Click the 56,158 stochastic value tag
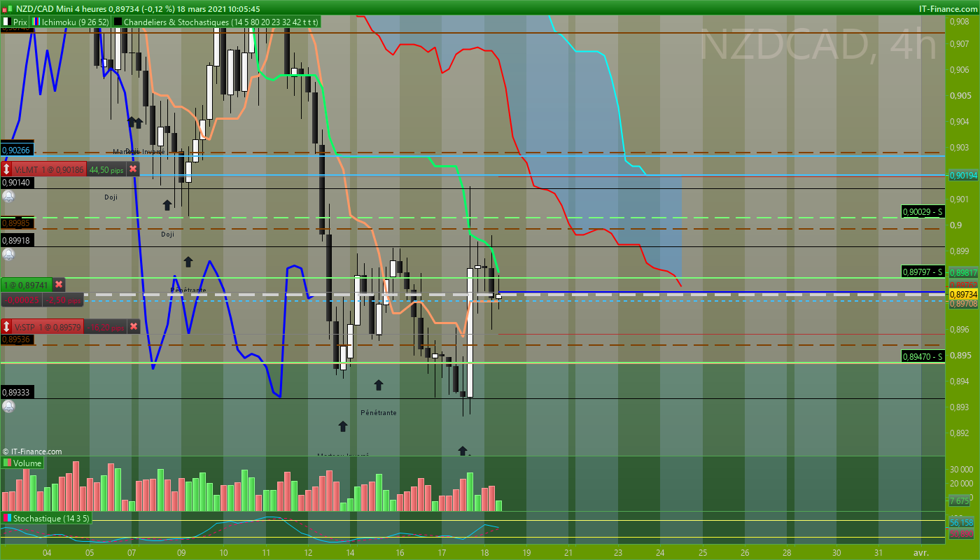The image size is (980, 560). pos(962,522)
